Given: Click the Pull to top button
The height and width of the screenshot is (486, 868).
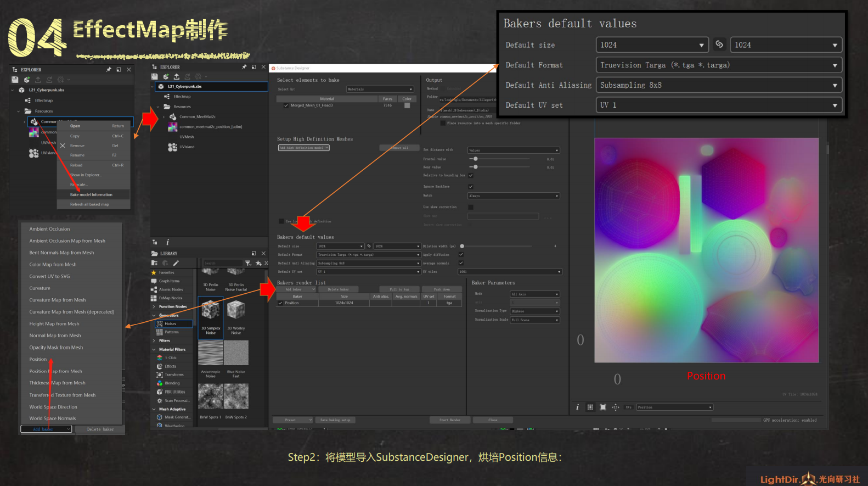Looking at the screenshot, I should tap(399, 289).
